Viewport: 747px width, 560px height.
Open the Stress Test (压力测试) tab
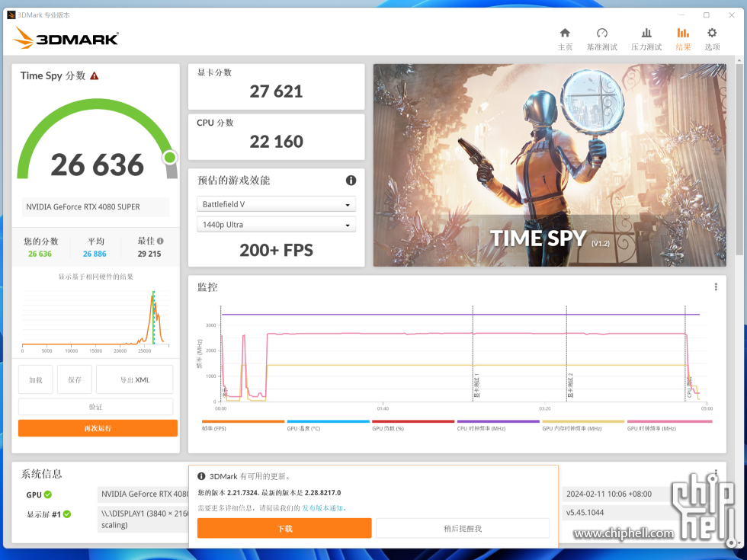[x=646, y=39]
